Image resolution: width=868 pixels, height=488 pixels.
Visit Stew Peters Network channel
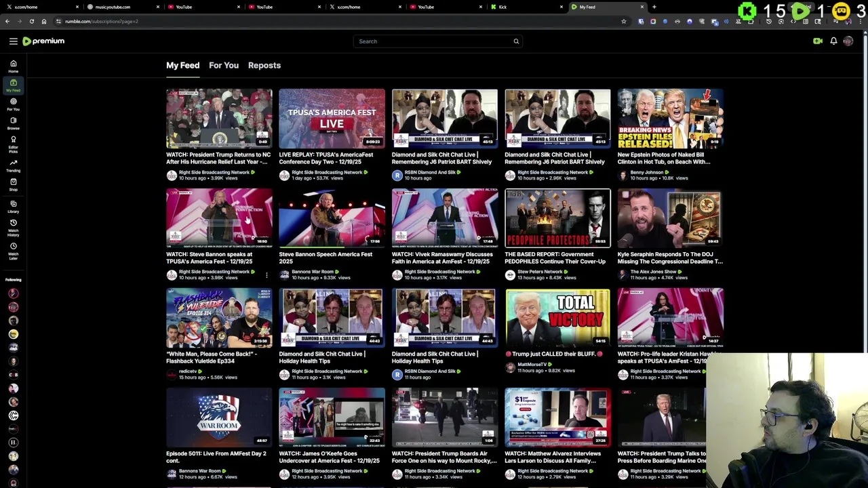[540, 272]
